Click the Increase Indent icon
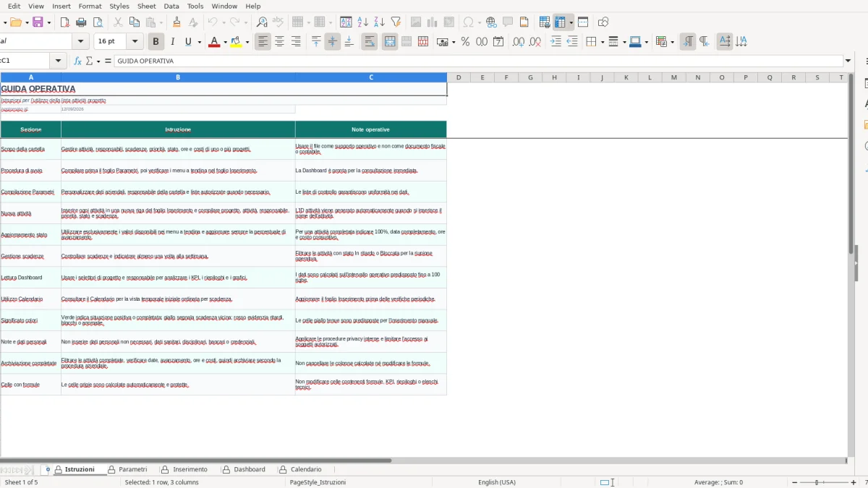 tap(556, 42)
